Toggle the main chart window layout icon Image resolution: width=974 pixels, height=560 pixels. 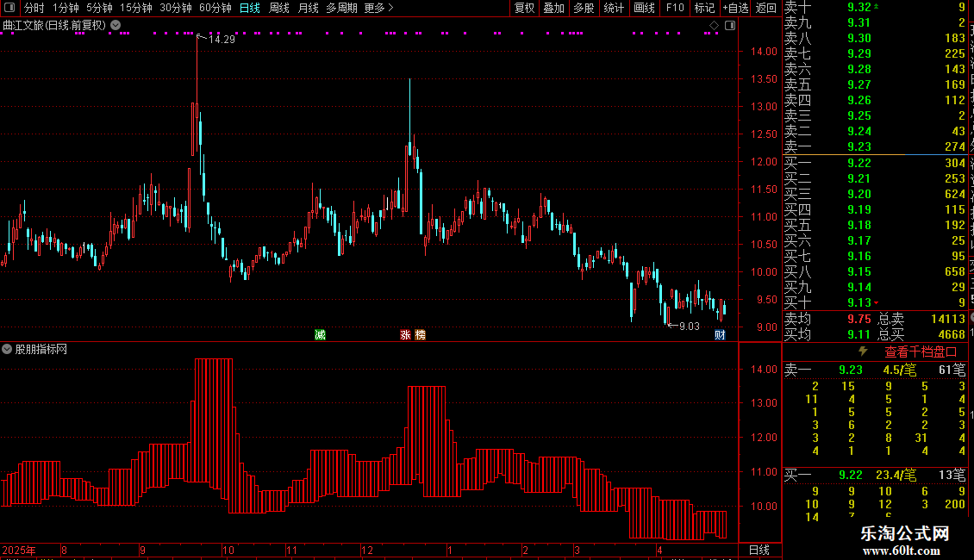730,26
